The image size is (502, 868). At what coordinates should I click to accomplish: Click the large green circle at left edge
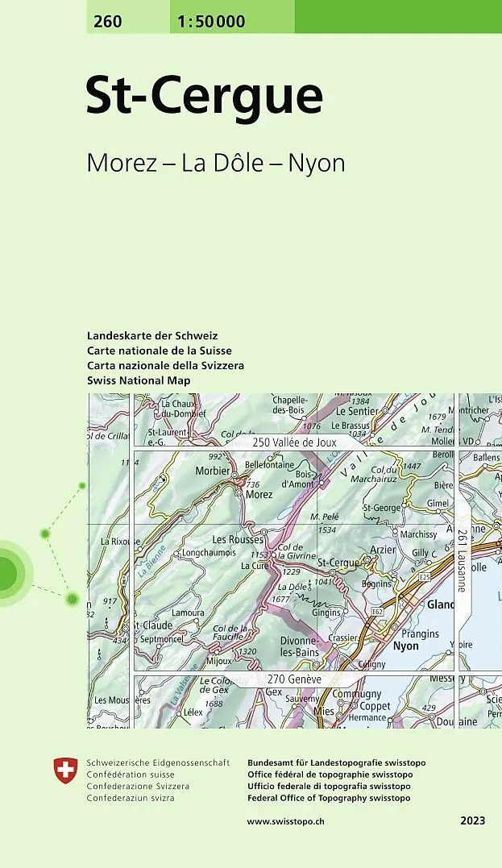[x=5, y=573]
